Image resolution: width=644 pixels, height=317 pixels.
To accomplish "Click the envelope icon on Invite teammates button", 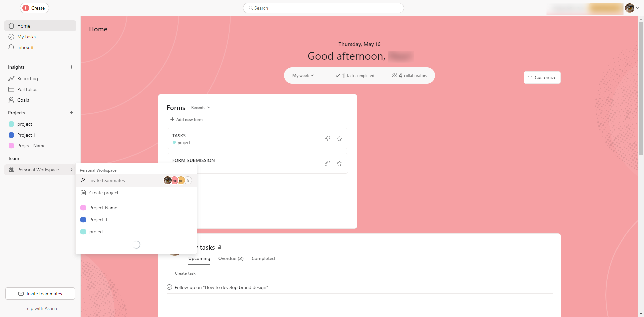I will tap(21, 294).
